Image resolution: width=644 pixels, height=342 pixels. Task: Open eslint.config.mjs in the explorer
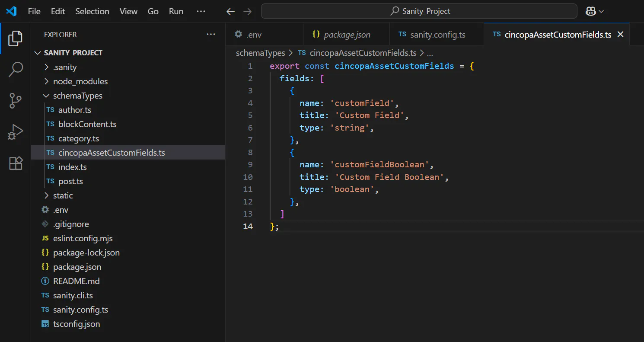point(128,238)
